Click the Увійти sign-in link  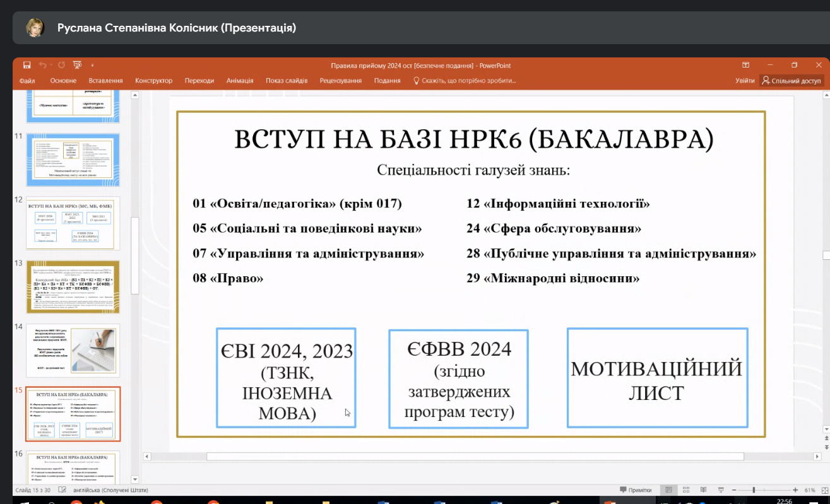coord(745,81)
